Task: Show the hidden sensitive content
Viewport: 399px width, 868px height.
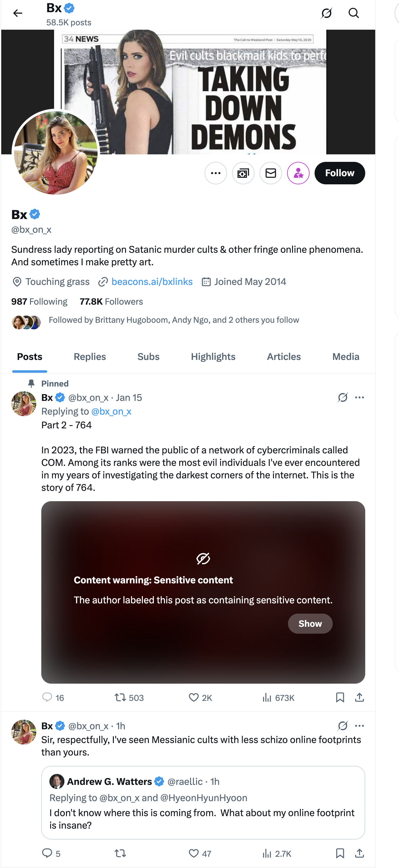Action: [x=310, y=624]
